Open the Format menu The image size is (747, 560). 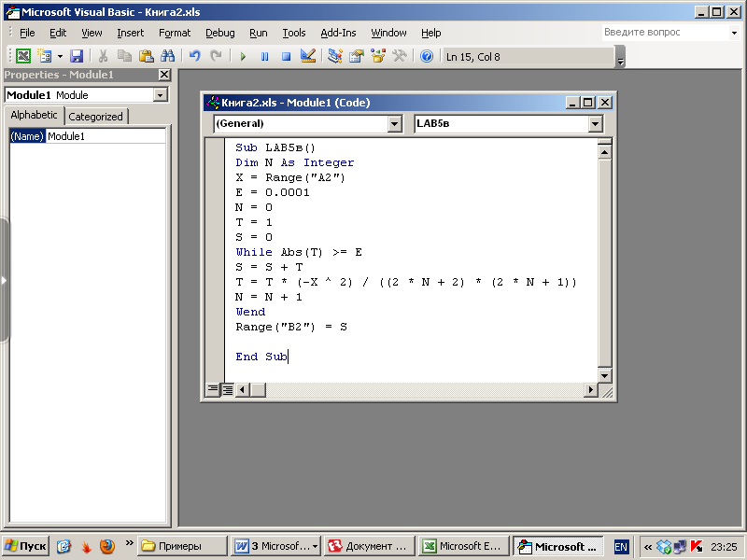click(175, 33)
